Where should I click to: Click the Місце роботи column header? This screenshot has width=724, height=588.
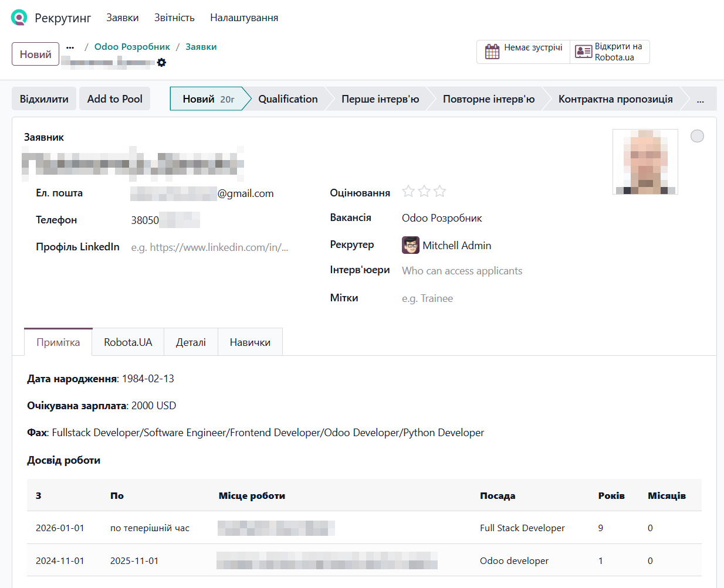pyautogui.click(x=252, y=496)
